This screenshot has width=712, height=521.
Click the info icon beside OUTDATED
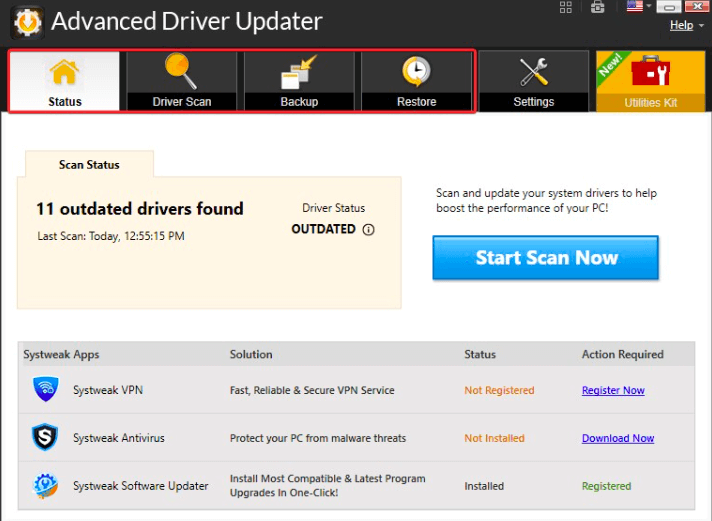(368, 230)
